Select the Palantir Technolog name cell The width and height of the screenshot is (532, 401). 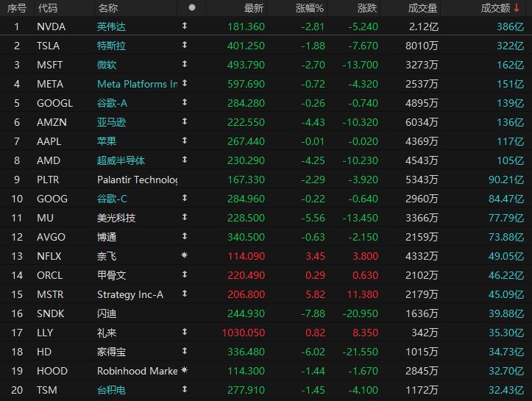pyautogui.click(x=137, y=180)
